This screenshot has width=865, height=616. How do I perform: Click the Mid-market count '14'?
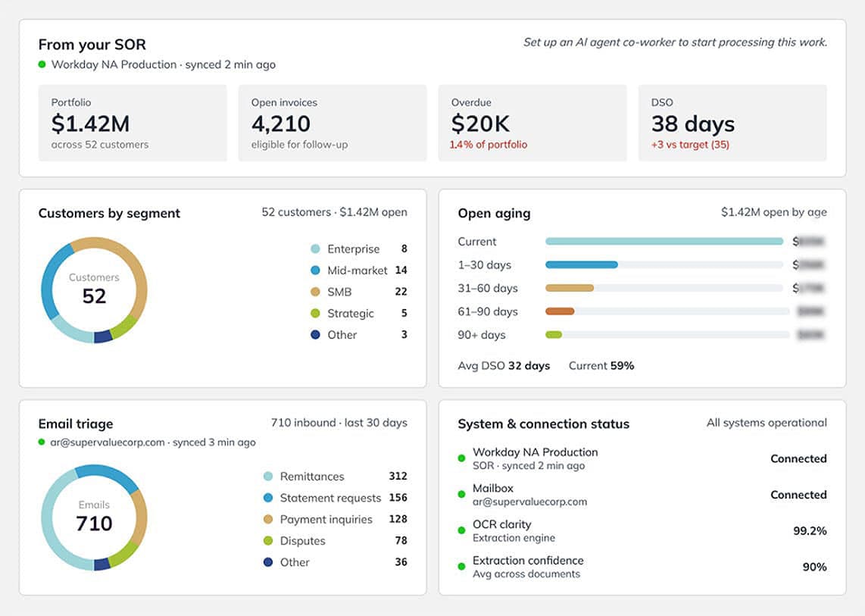pyautogui.click(x=401, y=270)
